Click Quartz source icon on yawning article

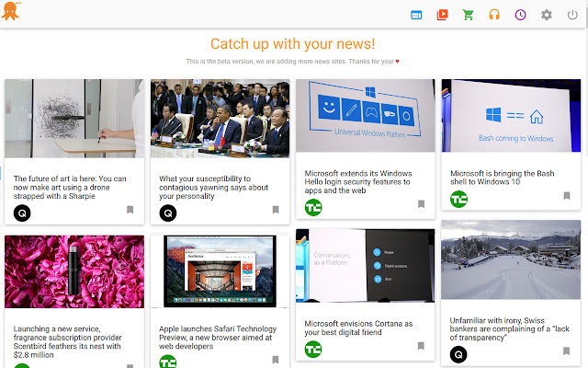(167, 213)
